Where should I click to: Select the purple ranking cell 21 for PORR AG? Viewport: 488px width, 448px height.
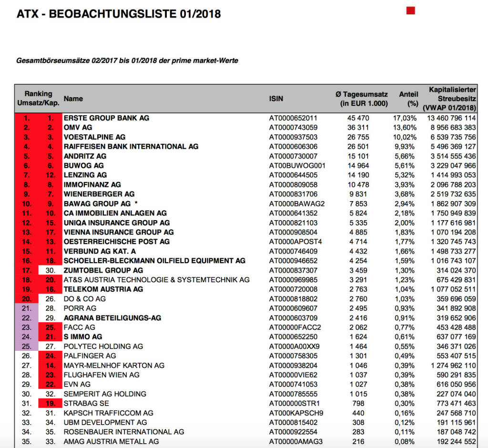tap(27, 308)
